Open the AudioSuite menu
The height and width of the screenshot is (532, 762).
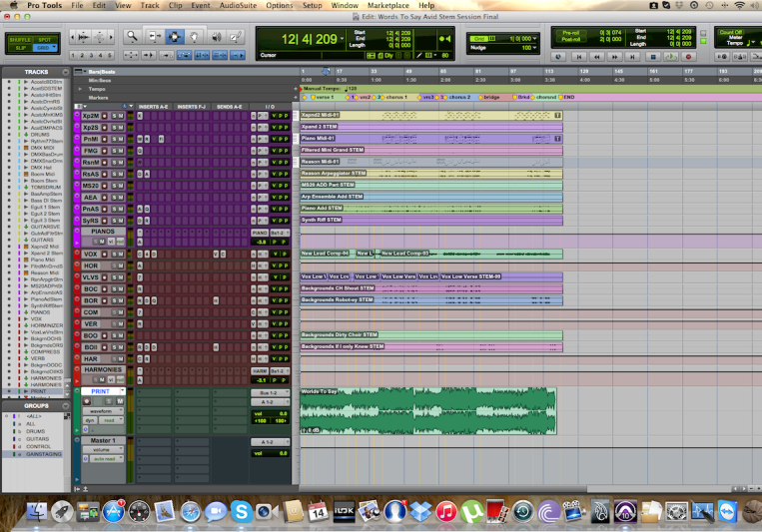coord(238,5)
